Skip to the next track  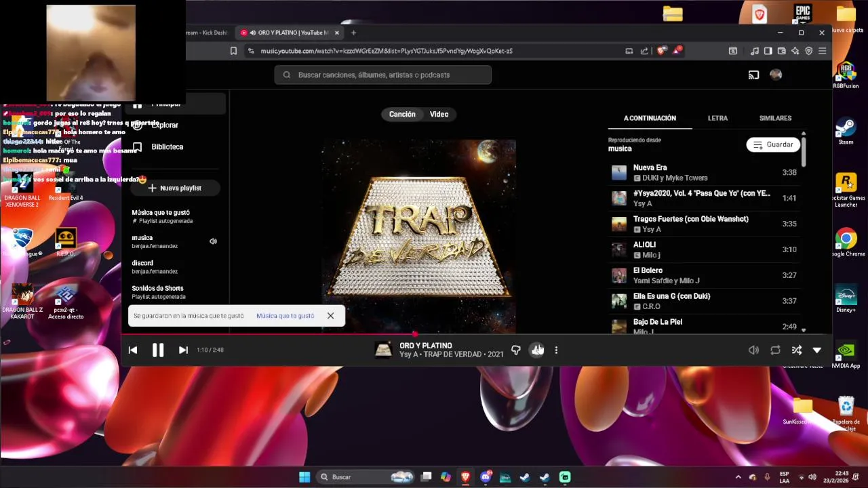(183, 350)
